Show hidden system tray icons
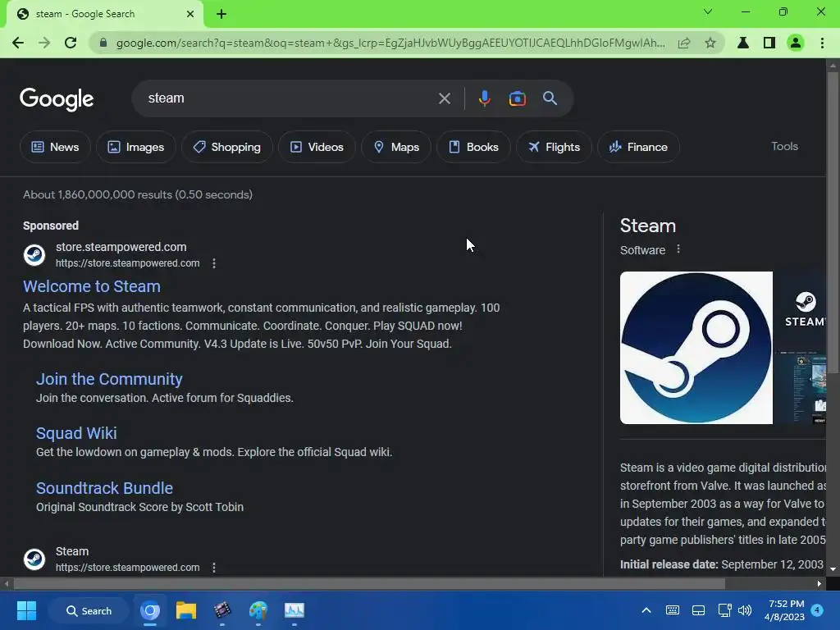This screenshot has width=840, height=630. point(646,610)
